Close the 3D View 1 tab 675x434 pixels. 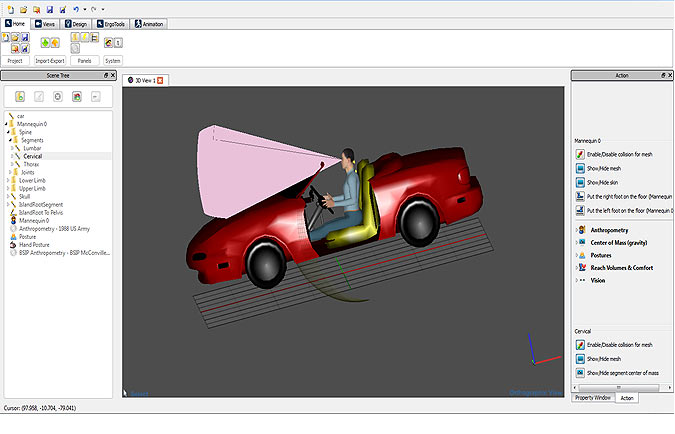click(x=160, y=79)
